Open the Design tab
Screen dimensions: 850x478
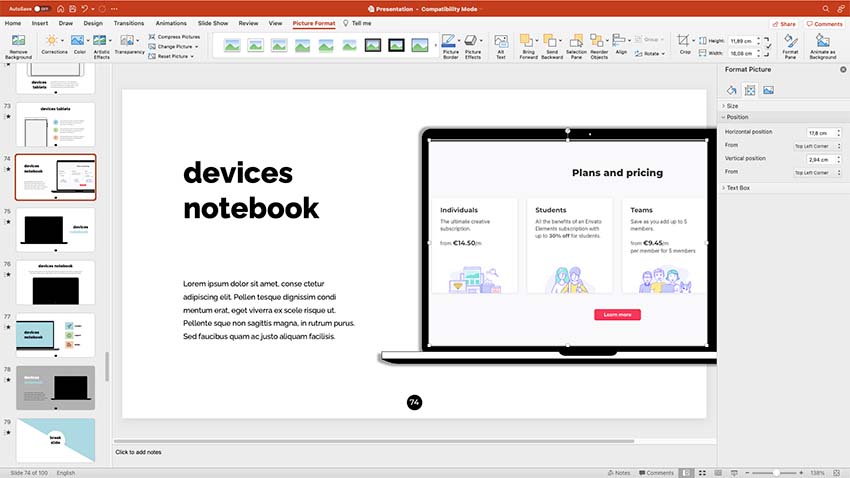[x=93, y=23]
